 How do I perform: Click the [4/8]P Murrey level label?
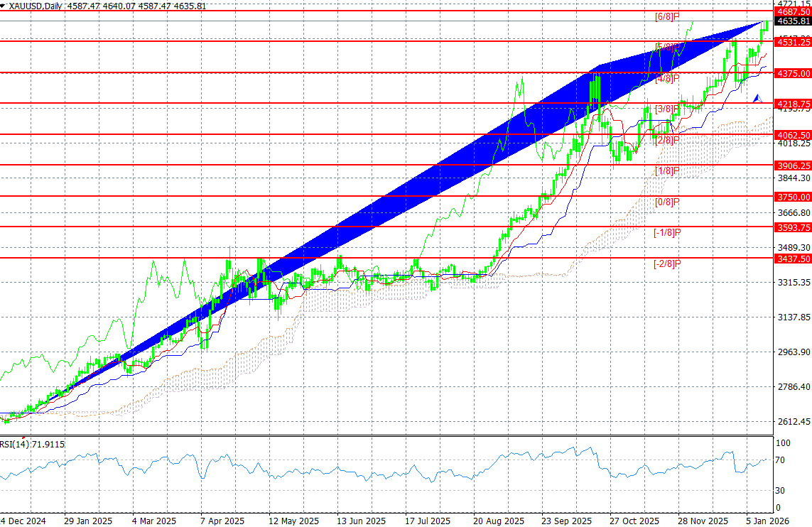point(668,78)
